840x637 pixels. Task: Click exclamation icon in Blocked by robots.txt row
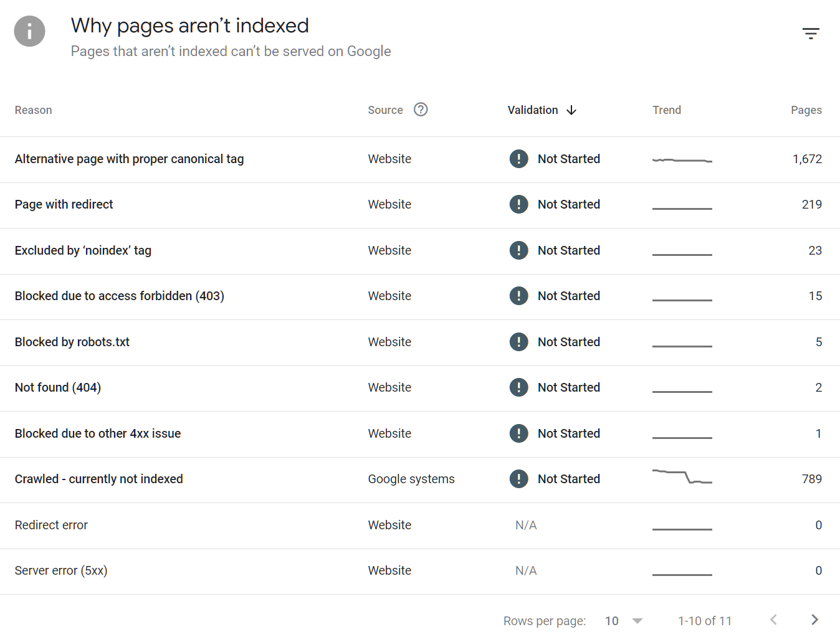(x=518, y=342)
